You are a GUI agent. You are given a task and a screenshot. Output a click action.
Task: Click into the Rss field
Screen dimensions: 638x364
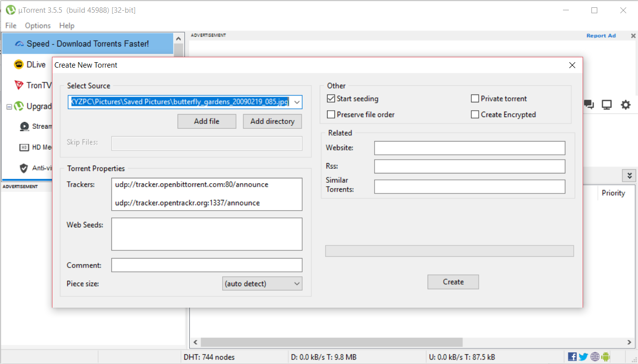(470, 167)
